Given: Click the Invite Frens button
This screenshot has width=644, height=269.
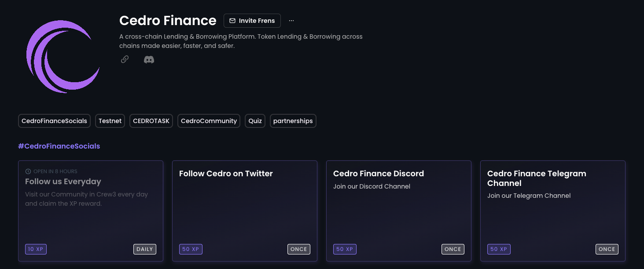Looking at the screenshot, I should pyautogui.click(x=252, y=21).
